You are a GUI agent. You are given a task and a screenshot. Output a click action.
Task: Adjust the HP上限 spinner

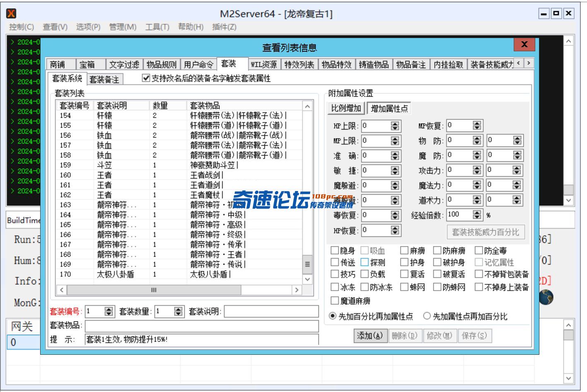[x=395, y=126]
